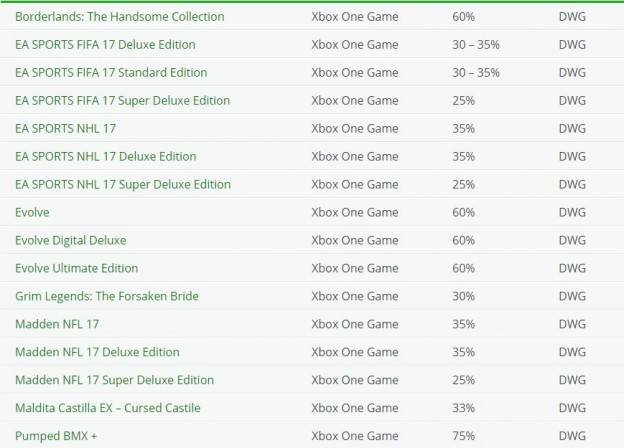The width and height of the screenshot is (624, 448).
Task: Open EA SPORTS FIFA 17 Deluxe Edition link
Action: tap(105, 45)
